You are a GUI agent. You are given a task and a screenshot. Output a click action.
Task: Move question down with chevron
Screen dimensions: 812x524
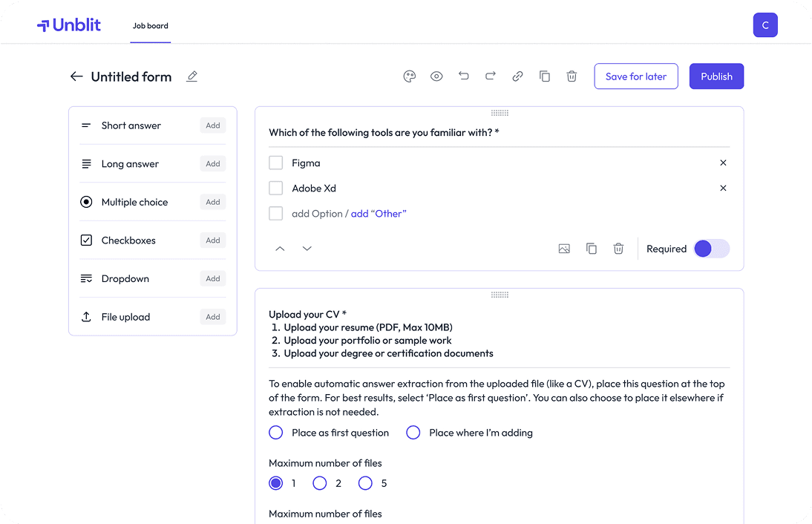coord(307,249)
